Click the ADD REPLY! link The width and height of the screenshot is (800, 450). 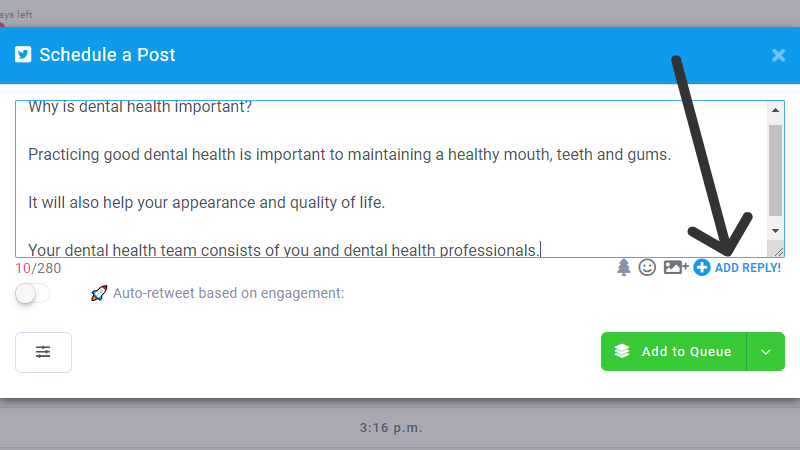pyautogui.click(x=747, y=267)
